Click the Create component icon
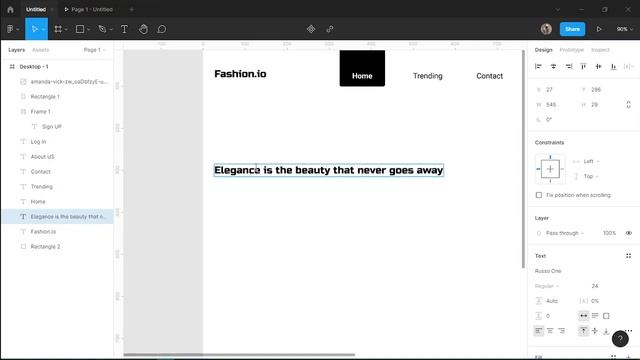This screenshot has width=640, height=360. [x=311, y=29]
